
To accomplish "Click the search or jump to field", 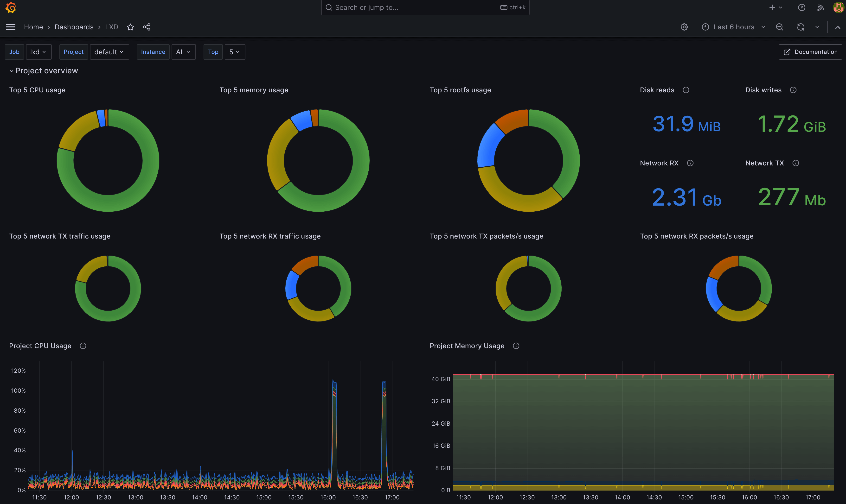I will pos(425,7).
